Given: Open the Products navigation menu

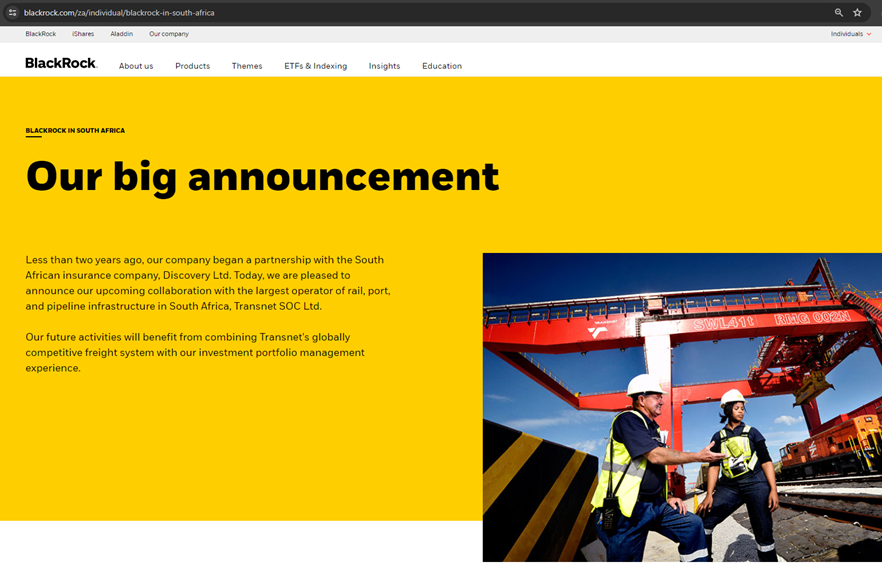Looking at the screenshot, I should point(192,66).
